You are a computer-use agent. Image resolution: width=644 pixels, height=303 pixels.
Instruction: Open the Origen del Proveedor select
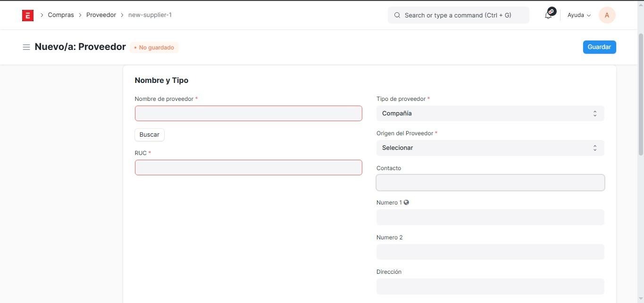pyautogui.click(x=490, y=148)
